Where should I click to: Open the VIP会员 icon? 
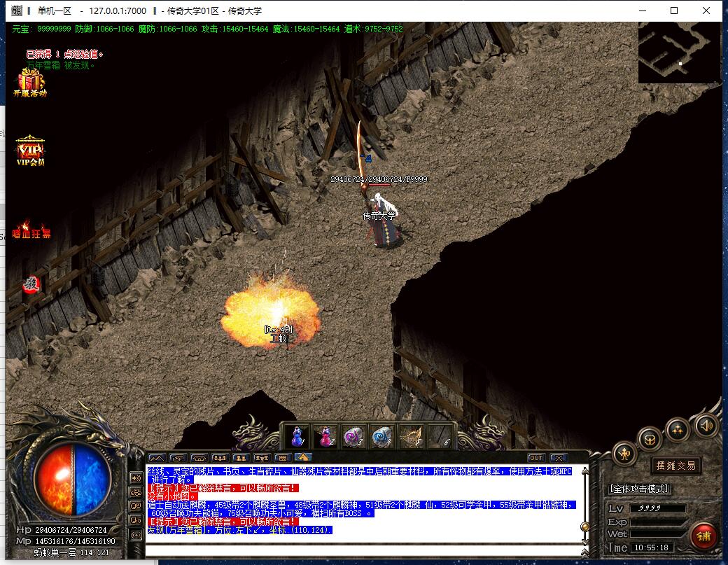30,151
